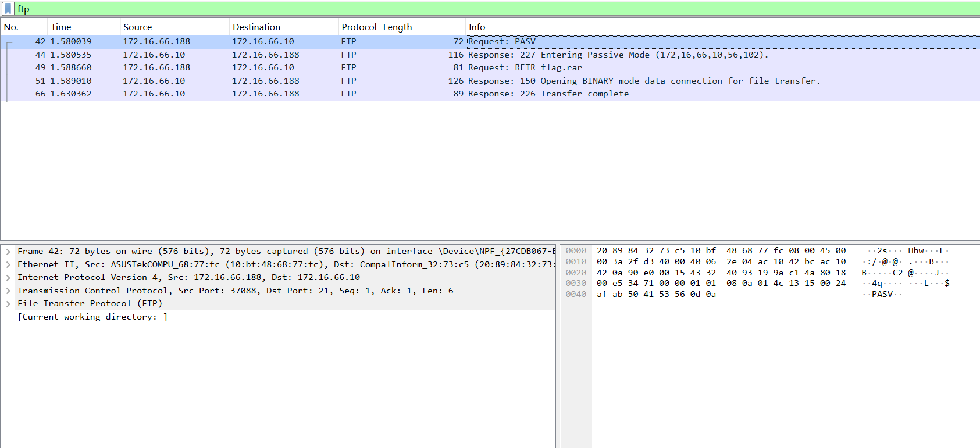The image size is (980, 448).
Task: Click the PASV ASCII text in bytes pane
Action: point(882,294)
